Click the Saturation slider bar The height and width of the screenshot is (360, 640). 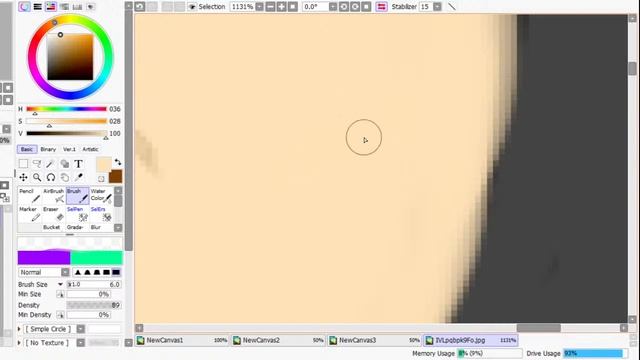click(66, 121)
